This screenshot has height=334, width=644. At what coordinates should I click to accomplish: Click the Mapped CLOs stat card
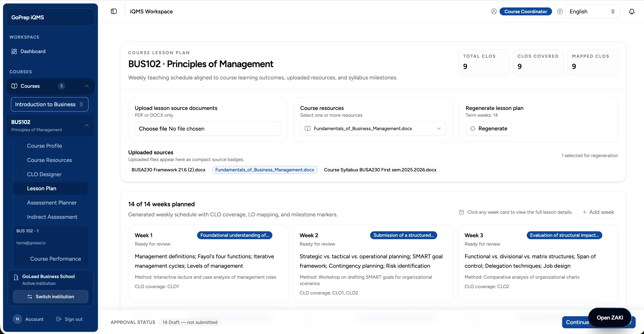click(592, 63)
